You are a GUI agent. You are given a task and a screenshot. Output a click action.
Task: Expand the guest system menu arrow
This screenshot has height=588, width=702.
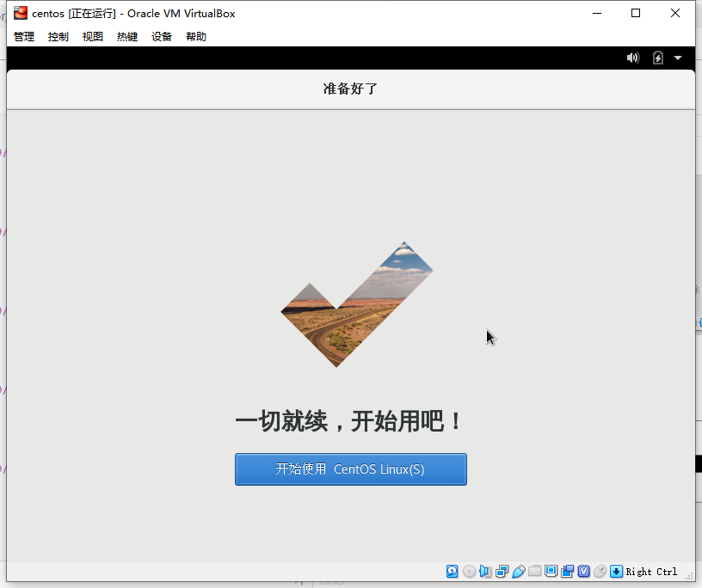[x=678, y=58]
